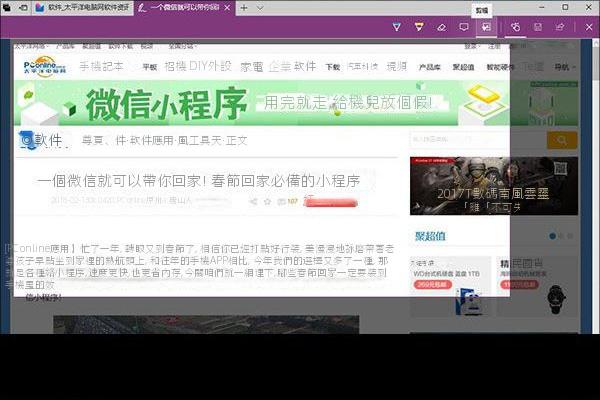Select the ballpoint pen web note tool
The width and height of the screenshot is (600, 400).
click(397, 27)
